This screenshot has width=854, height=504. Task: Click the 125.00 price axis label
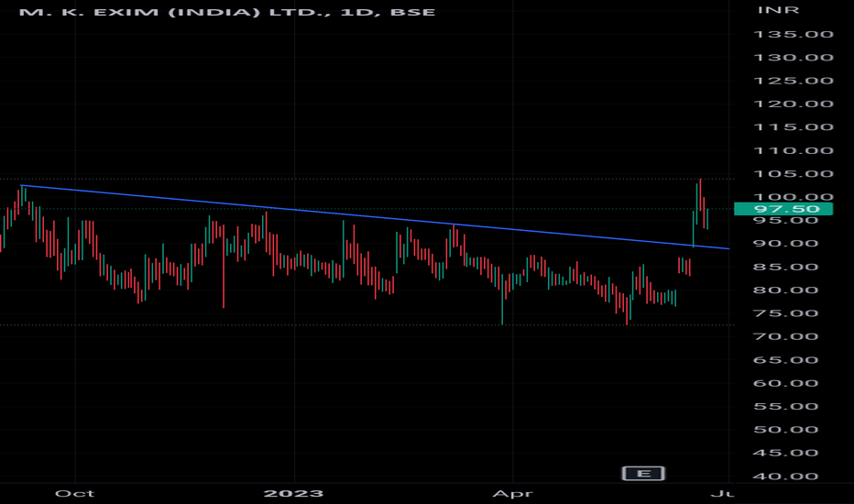coord(793,81)
